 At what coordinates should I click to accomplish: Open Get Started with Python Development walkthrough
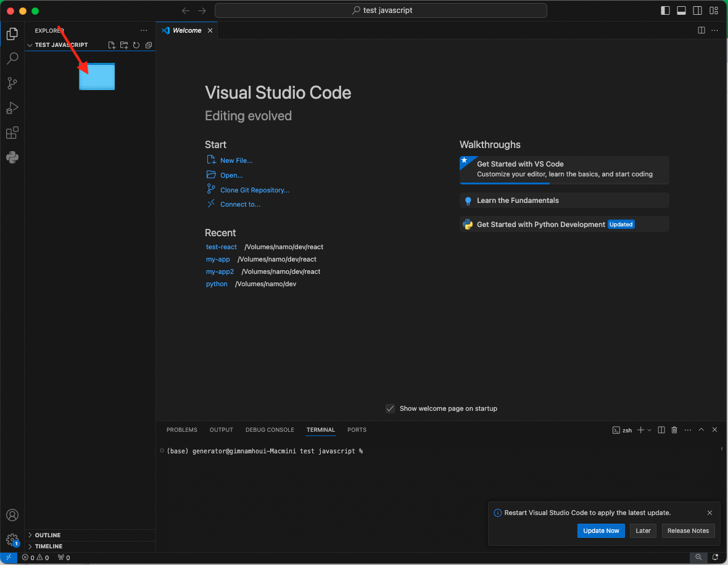[x=564, y=225]
